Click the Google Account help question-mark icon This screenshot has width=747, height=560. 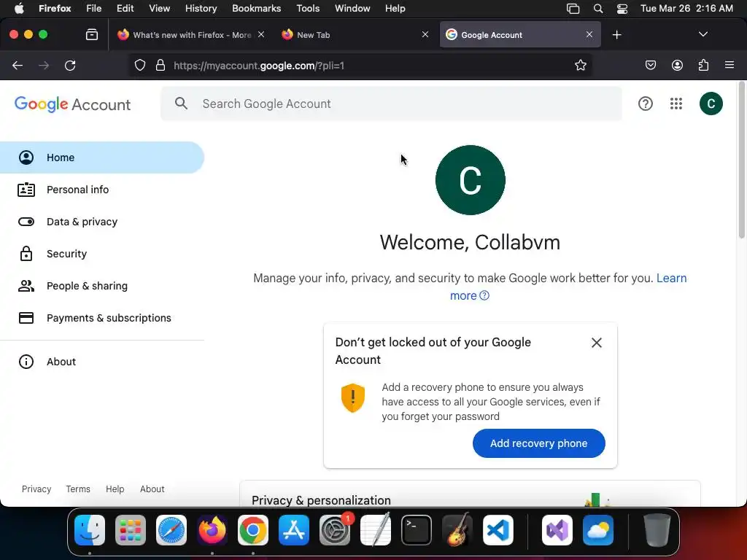tap(646, 104)
